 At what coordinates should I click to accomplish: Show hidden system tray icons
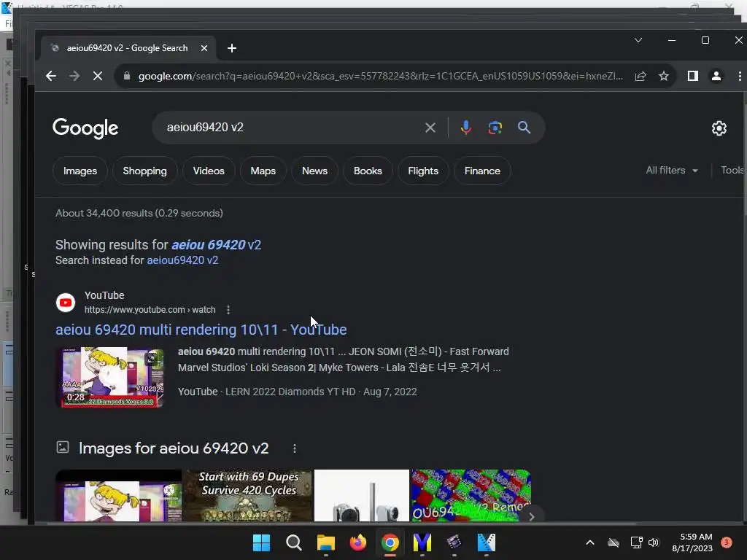(589, 542)
